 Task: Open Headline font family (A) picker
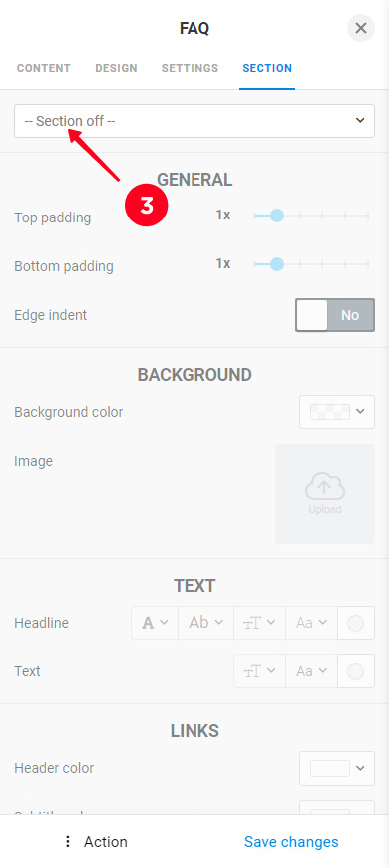155,623
